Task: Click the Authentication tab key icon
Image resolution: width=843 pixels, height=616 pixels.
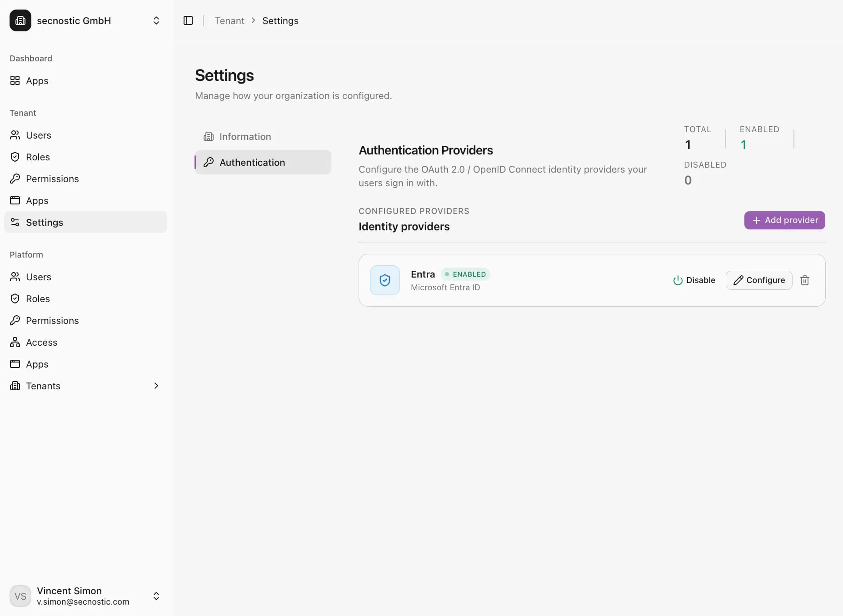Action: (x=209, y=162)
